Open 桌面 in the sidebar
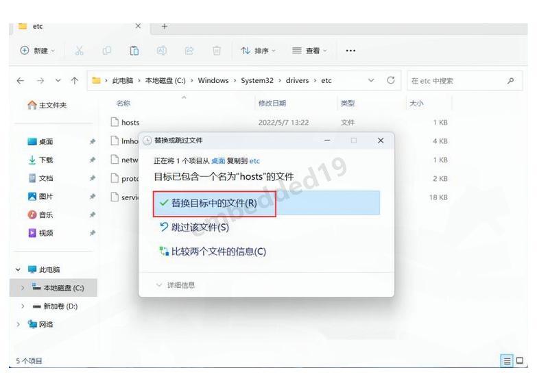Image resolution: width=537 pixels, height=392 pixels. tap(40, 141)
